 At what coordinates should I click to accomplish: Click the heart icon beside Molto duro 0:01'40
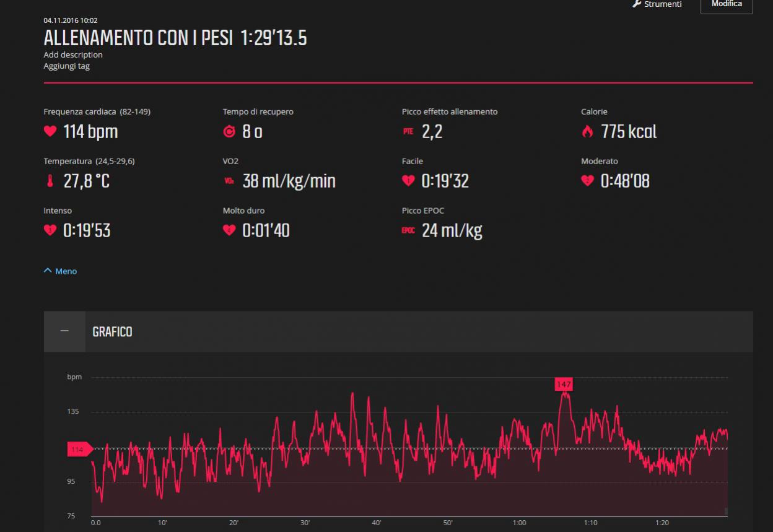coord(229,230)
